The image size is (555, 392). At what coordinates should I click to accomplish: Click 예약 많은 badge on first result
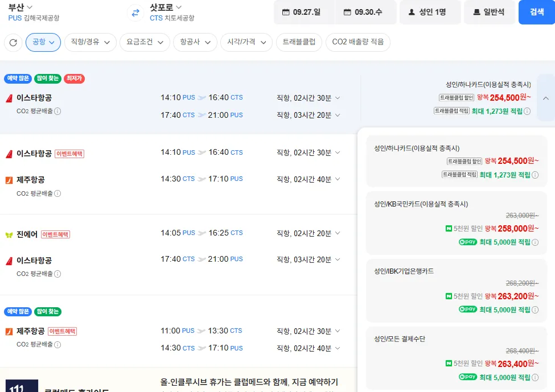point(18,78)
